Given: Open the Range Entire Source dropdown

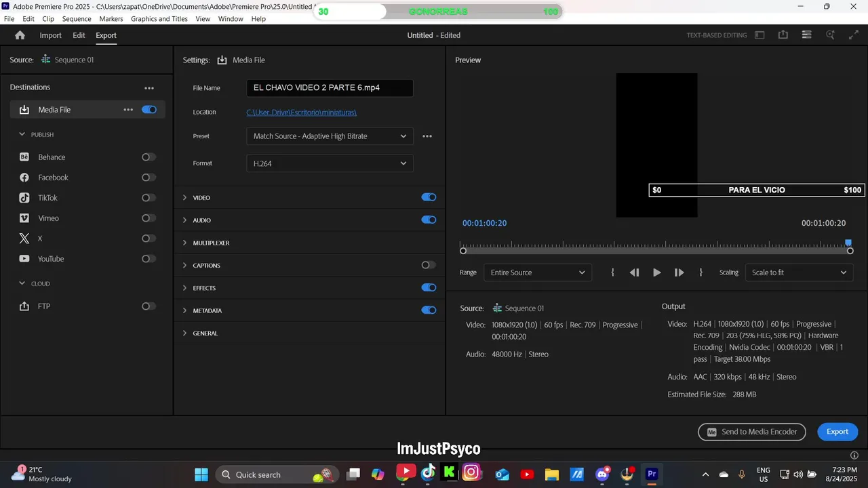Looking at the screenshot, I should [537, 272].
